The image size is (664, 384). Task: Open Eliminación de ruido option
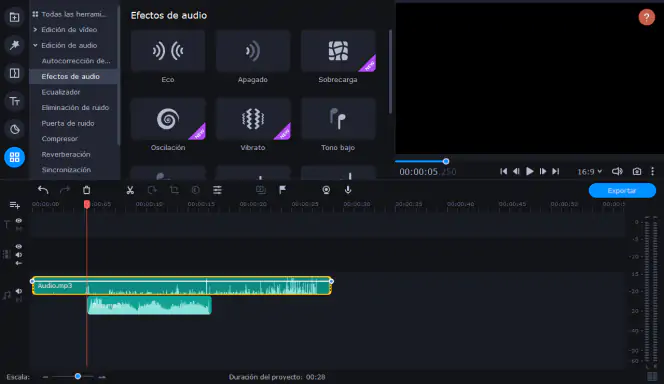coord(75,108)
